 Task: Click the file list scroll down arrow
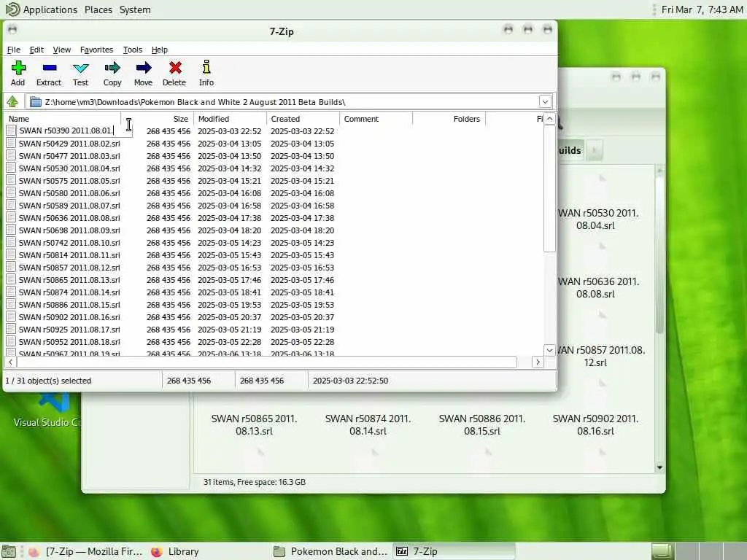(549, 350)
